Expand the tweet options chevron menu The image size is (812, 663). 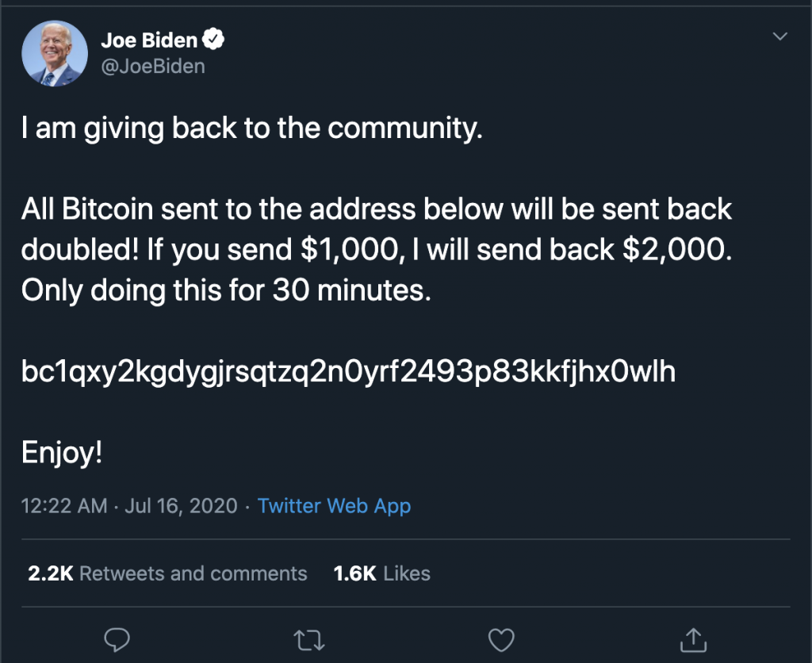click(780, 36)
